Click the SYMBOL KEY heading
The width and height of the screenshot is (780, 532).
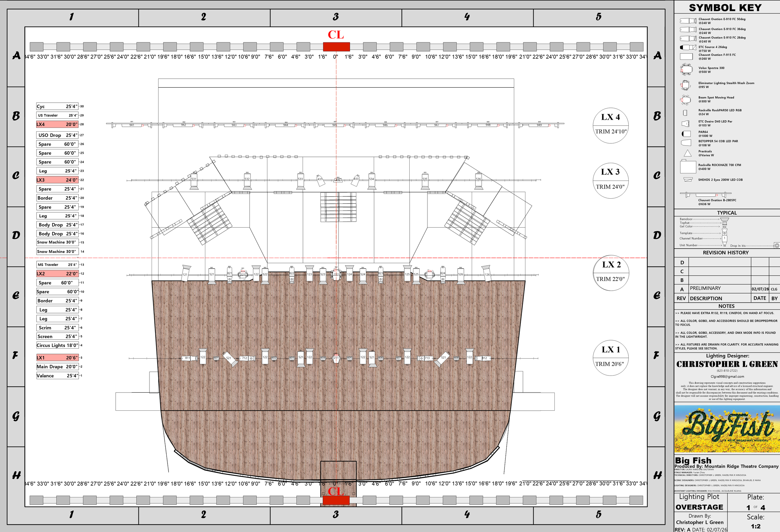tap(725, 7)
